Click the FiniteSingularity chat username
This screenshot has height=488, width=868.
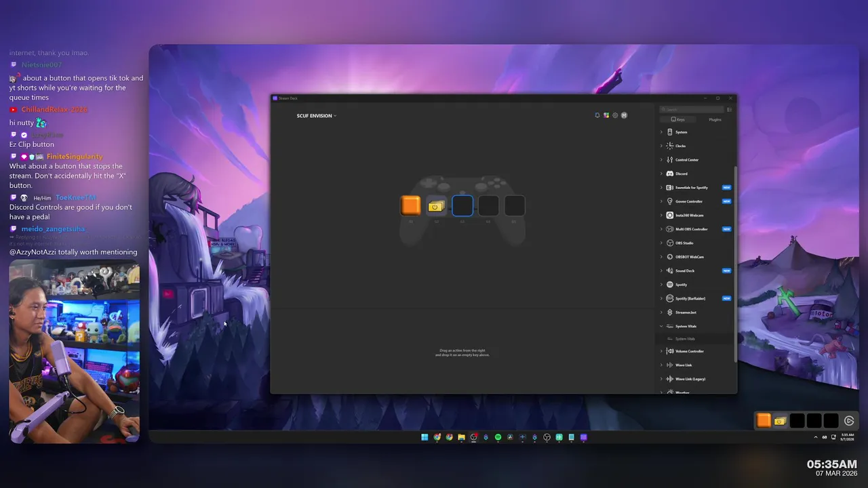tap(75, 157)
